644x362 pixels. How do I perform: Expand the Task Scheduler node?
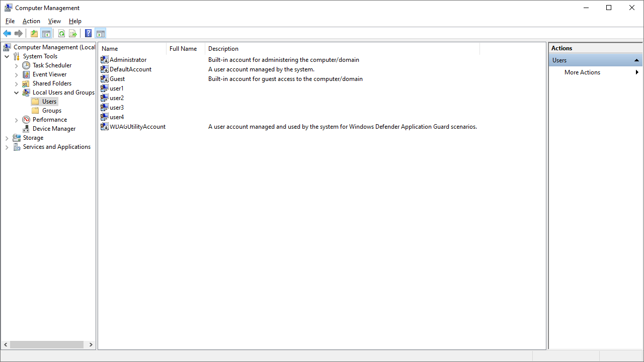click(17, 65)
